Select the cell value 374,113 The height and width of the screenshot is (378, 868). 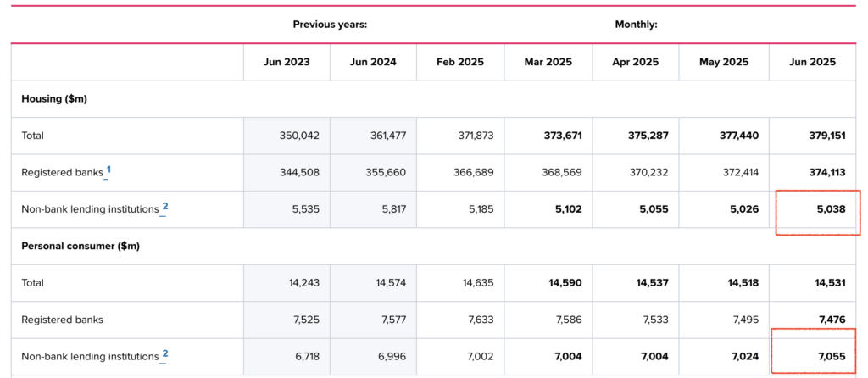tap(826, 172)
